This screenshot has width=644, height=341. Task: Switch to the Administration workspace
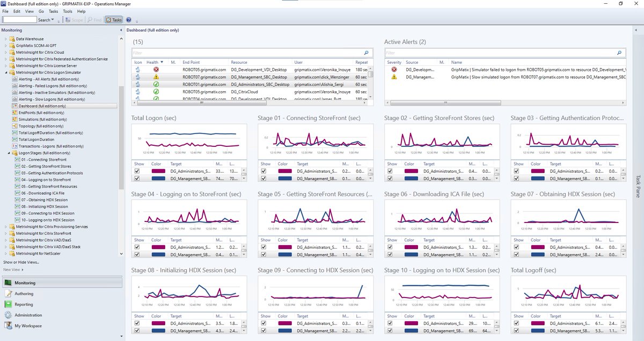28,315
